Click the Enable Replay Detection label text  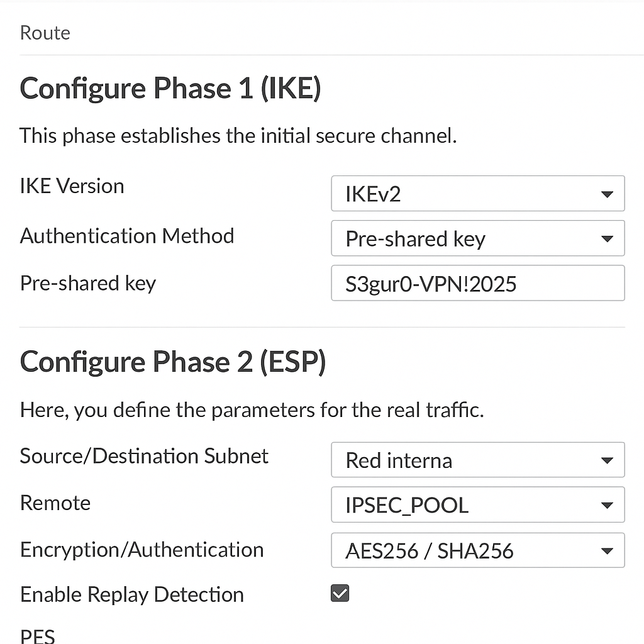pyautogui.click(x=131, y=594)
